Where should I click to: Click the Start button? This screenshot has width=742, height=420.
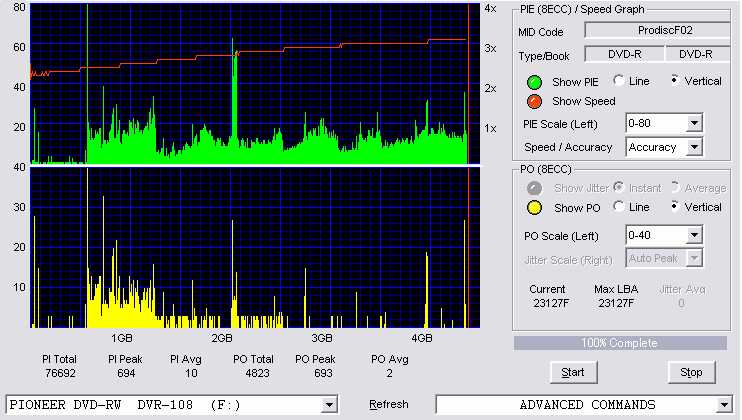(574, 372)
